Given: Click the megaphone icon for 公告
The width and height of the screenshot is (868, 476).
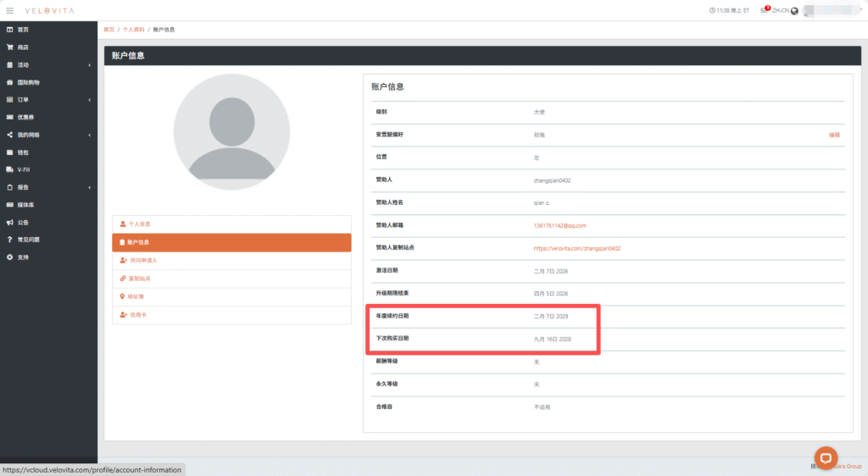Looking at the screenshot, I should [x=9, y=222].
